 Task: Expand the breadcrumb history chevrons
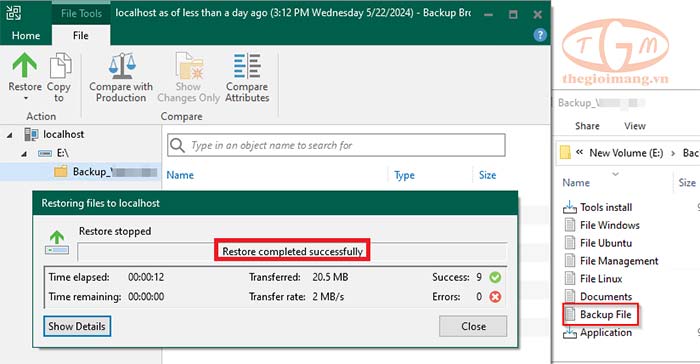[579, 152]
